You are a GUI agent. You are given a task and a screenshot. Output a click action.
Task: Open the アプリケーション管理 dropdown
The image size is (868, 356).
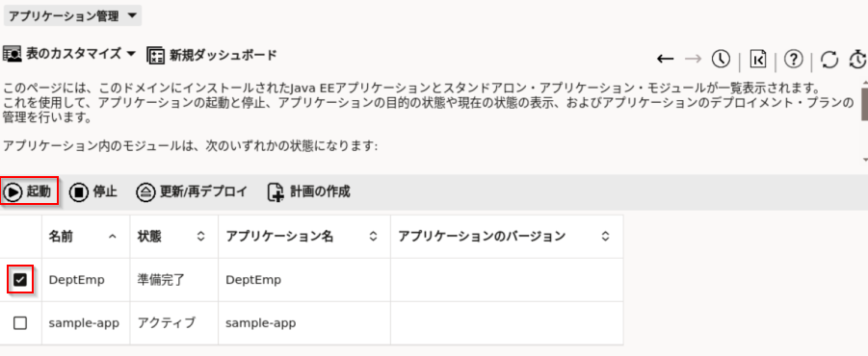click(x=72, y=16)
